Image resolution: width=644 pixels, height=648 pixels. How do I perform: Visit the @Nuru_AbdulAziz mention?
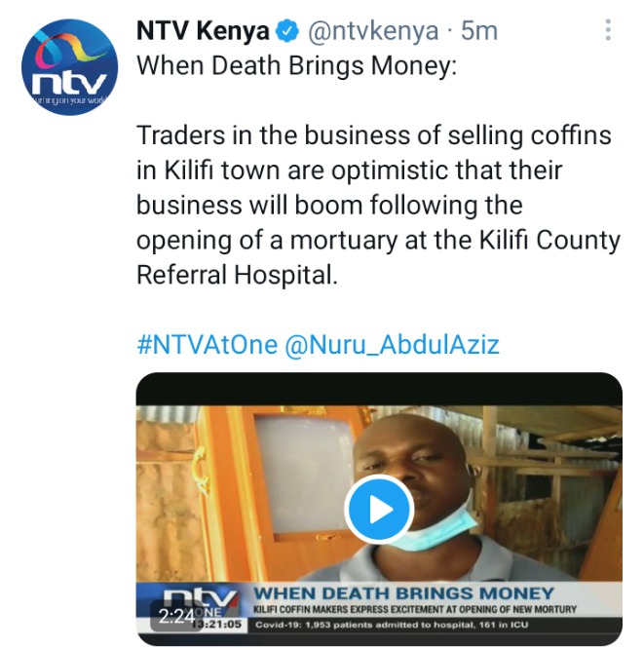(x=392, y=345)
